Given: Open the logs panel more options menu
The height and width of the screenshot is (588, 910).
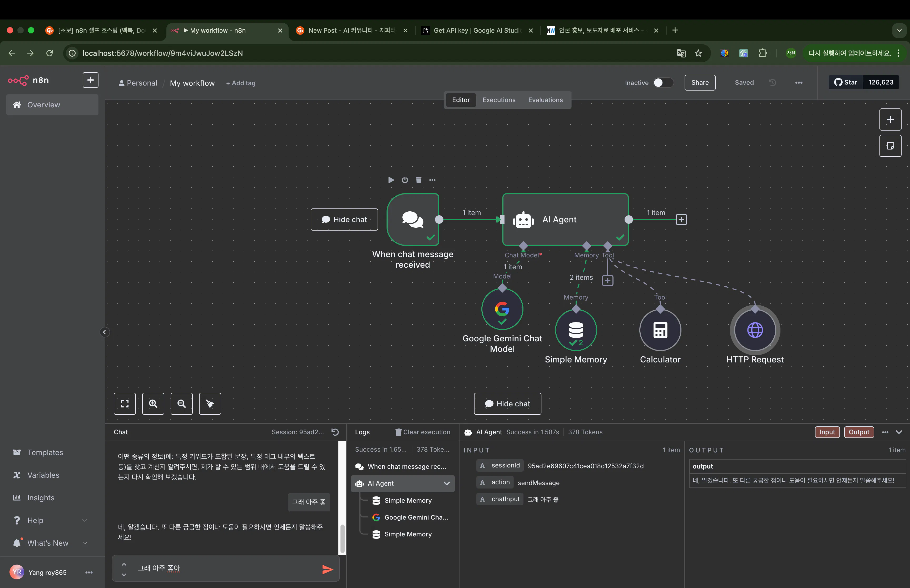Looking at the screenshot, I should [885, 432].
